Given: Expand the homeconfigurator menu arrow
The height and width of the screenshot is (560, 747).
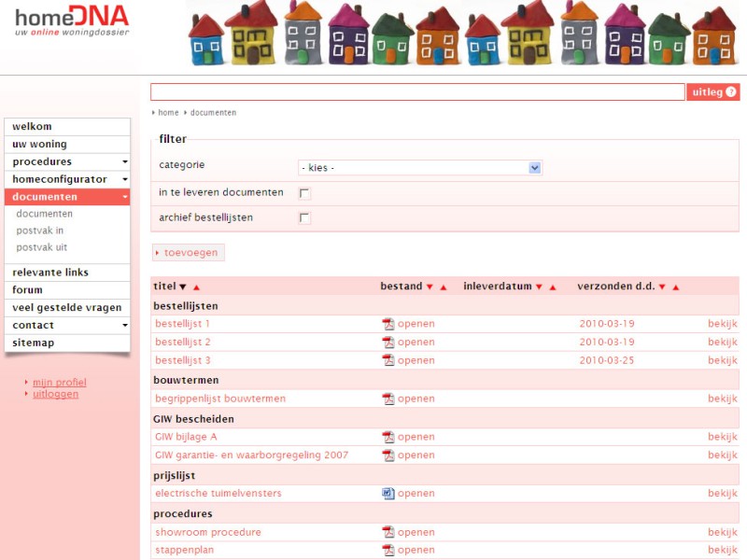Looking at the screenshot, I should coord(125,179).
